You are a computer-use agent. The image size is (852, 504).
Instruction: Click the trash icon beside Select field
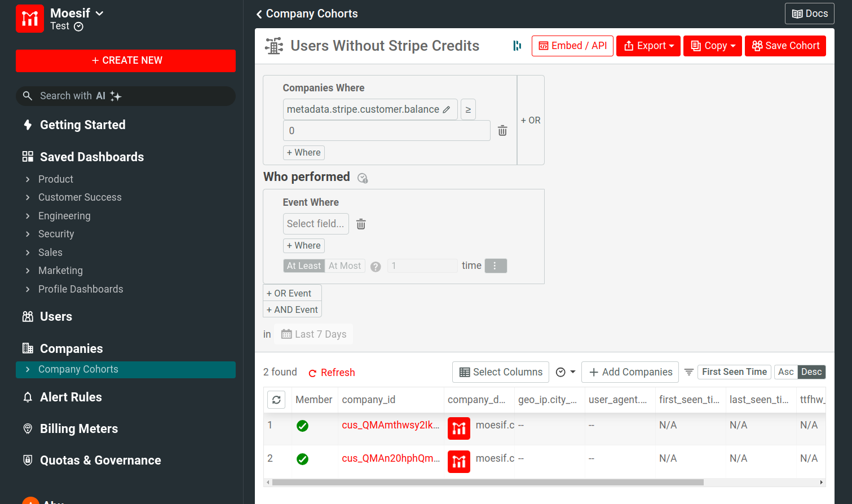(361, 224)
